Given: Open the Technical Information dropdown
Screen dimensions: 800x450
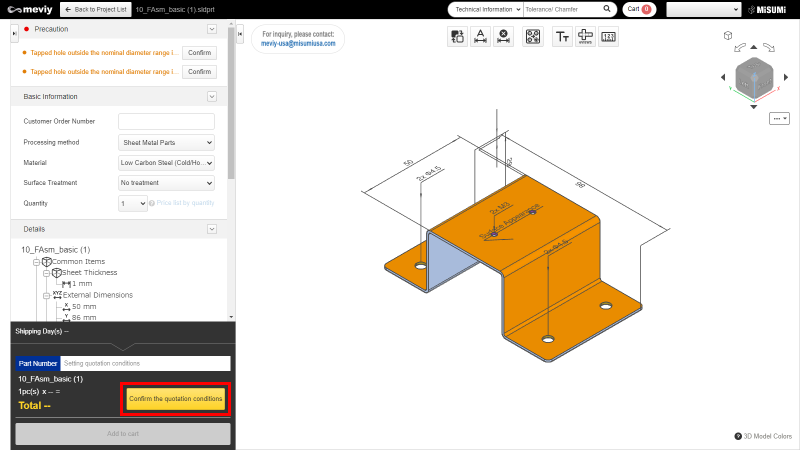Looking at the screenshot, I should click(x=487, y=9).
